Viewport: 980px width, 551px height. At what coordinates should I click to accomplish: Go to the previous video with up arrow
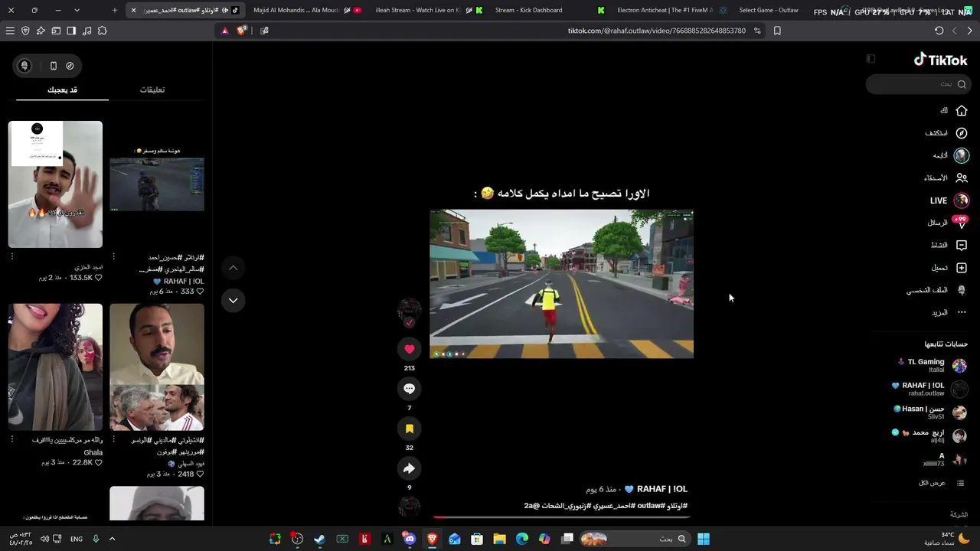point(233,268)
